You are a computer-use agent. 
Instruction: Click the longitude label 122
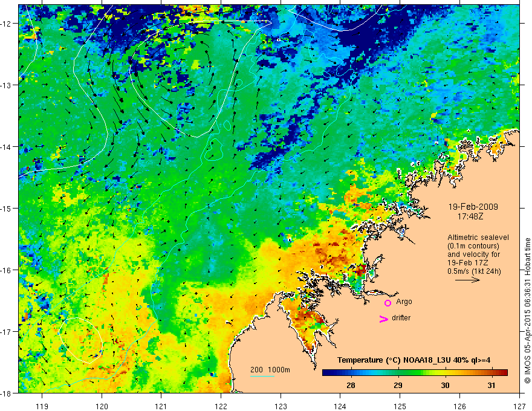(221, 406)
